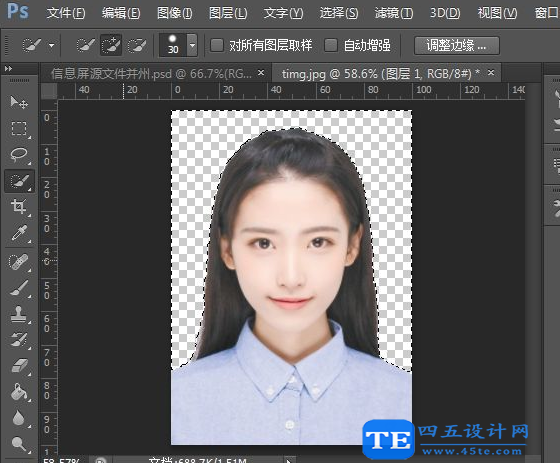Open the 文件(F) menu

click(66, 13)
